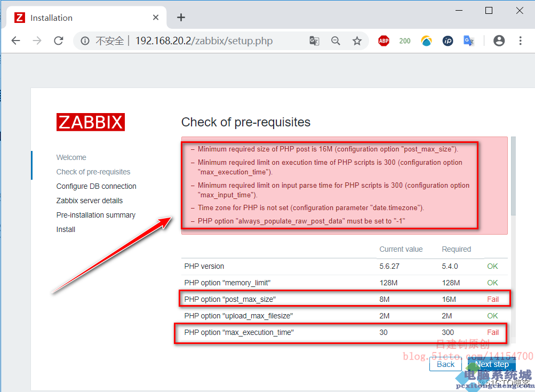Viewport: 535px width, 392px height.
Task: Click the current value 5.6.27
Action: point(389,266)
